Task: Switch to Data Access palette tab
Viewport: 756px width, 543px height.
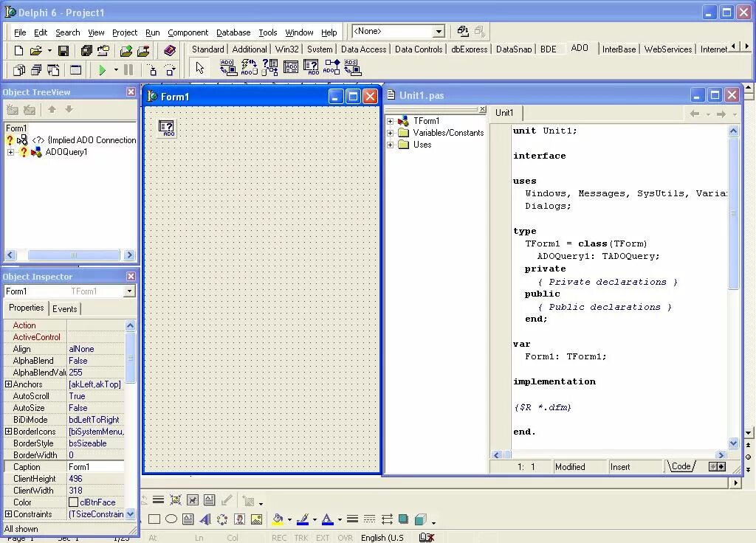Action: pyautogui.click(x=363, y=49)
